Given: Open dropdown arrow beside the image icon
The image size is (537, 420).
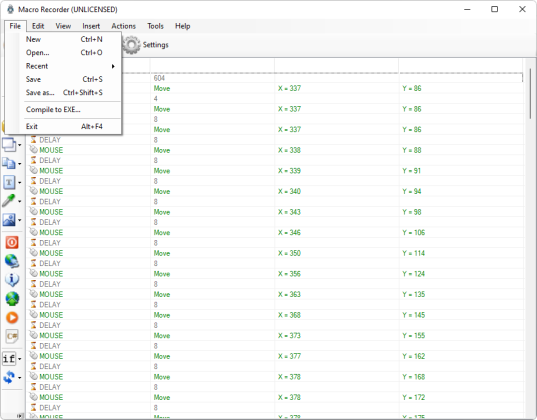Looking at the screenshot, I should click(20, 220).
